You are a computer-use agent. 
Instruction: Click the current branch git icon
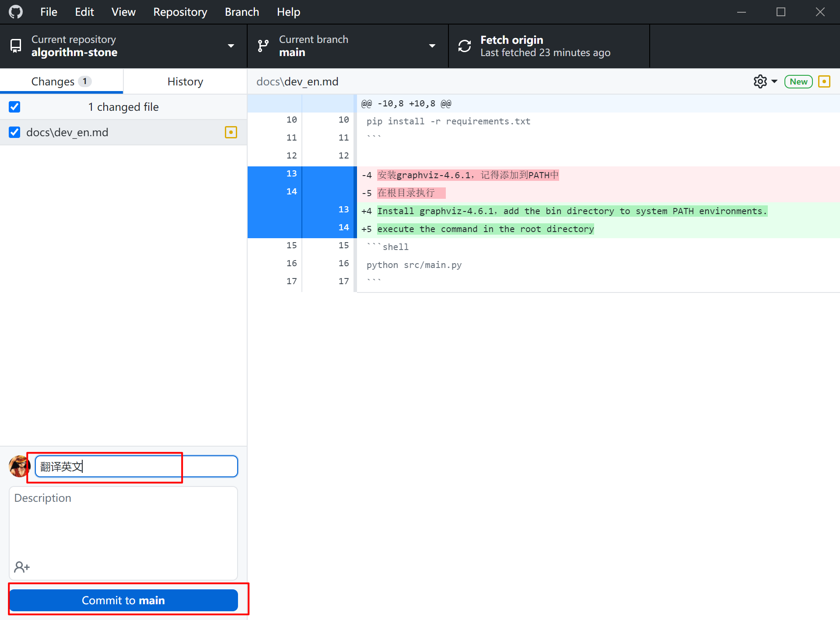263,46
